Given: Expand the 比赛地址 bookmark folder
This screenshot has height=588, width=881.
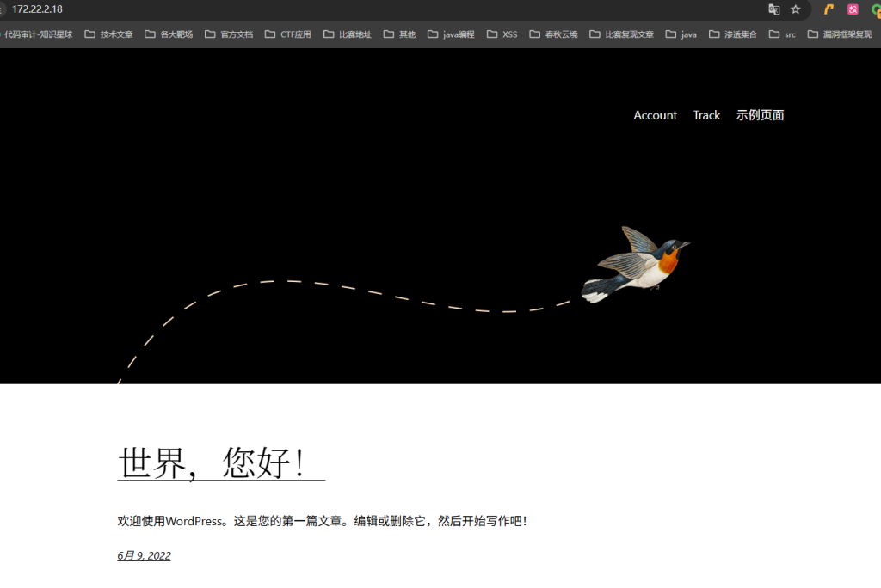Looking at the screenshot, I should [348, 34].
